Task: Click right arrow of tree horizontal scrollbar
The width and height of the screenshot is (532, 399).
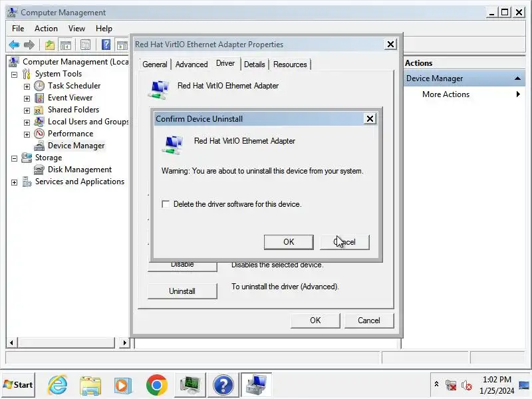Action: coord(124,342)
